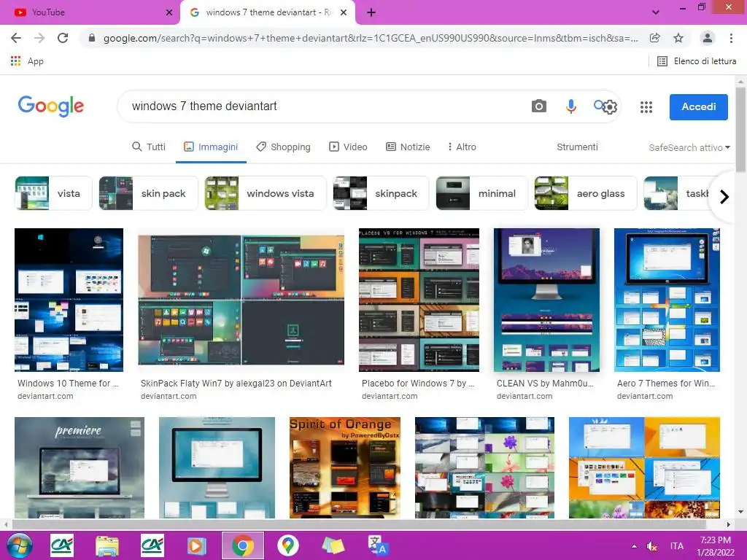Open Elenco di lettura reading list
Viewport: 747px width, 560px height.
pos(697,61)
